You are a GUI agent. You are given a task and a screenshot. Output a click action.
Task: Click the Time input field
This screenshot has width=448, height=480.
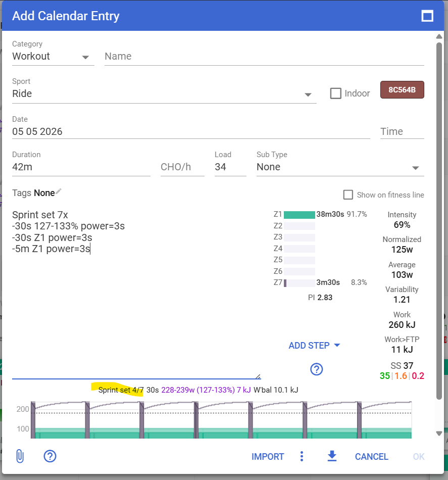402,132
